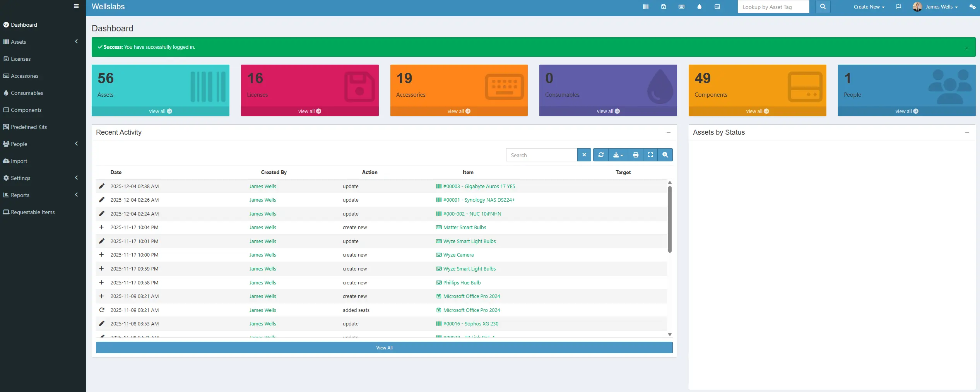This screenshot has width=980, height=392.
Task: Open Licenses floppy icon in top navbar
Action: [664, 7]
